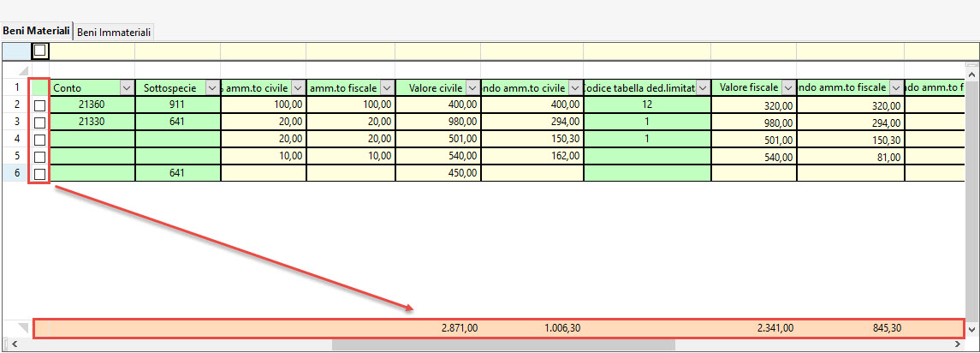Open the Conto column filter dropdown
Viewport: 980px width, 353px height.
pos(127,88)
